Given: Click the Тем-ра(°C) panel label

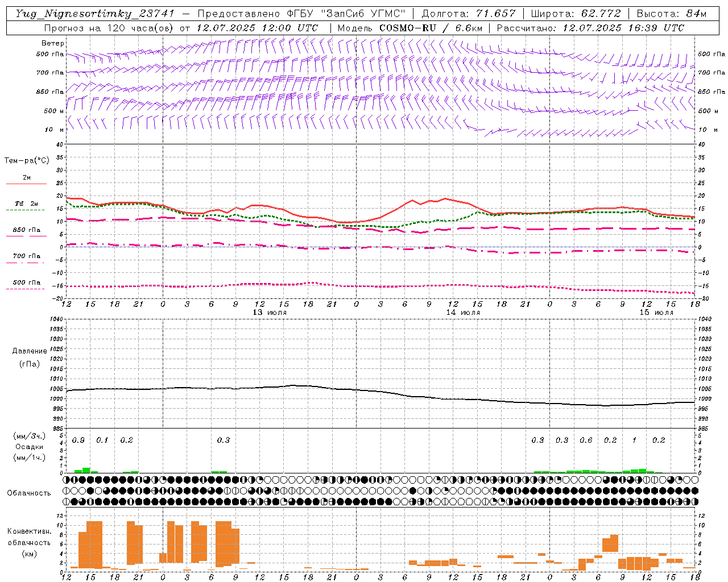Looking at the screenshot, I should coord(27,161).
